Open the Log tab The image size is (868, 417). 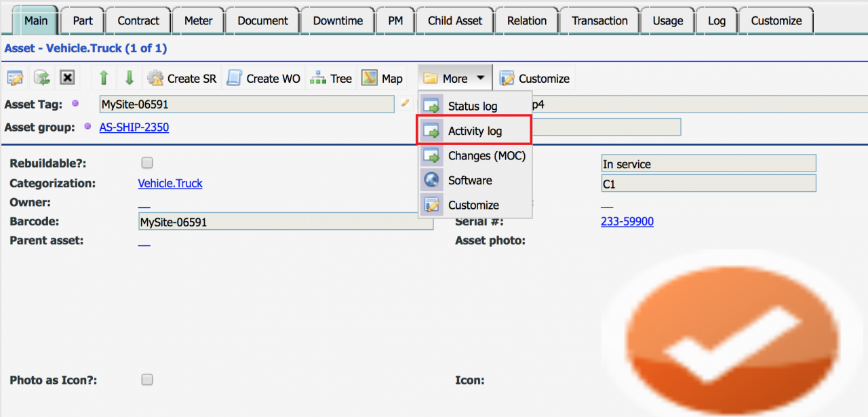pos(717,20)
